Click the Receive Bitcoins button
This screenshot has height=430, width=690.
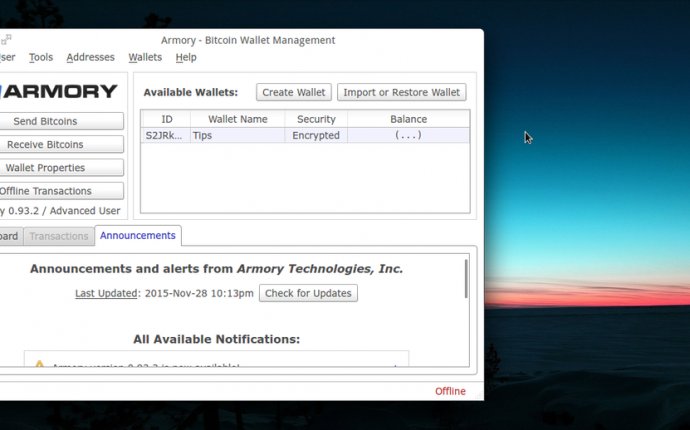pos(61,144)
